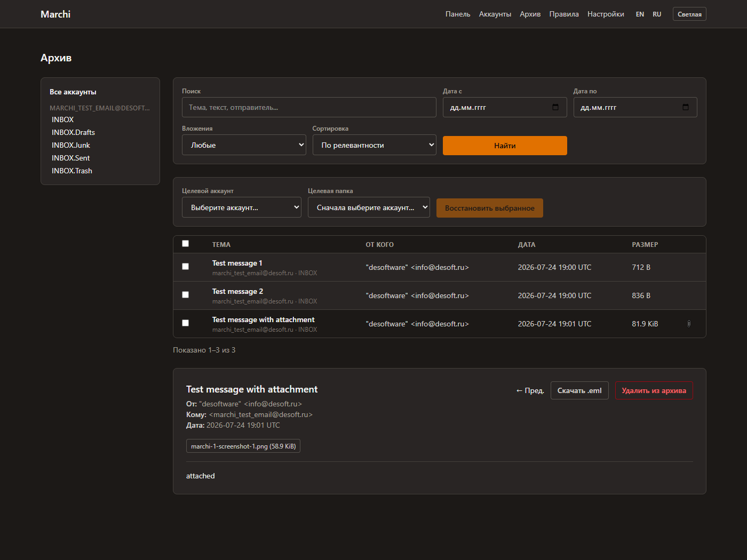Focus the 'Дата по' date field
The height and width of the screenshot is (560, 747).
635,107
